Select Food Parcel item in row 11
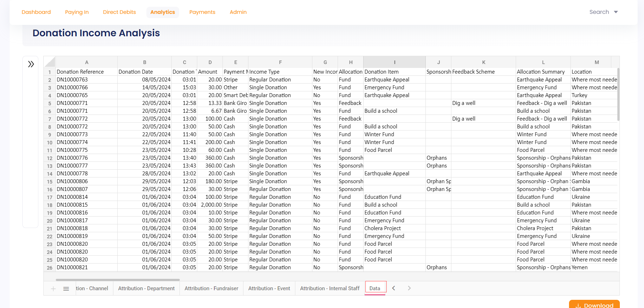The width and height of the screenshot is (644, 308). click(395, 150)
